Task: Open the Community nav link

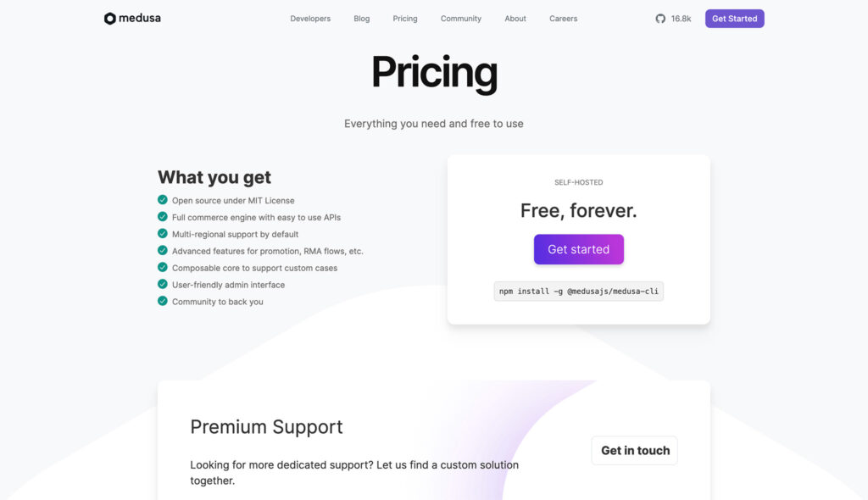Action: [461, 19]
